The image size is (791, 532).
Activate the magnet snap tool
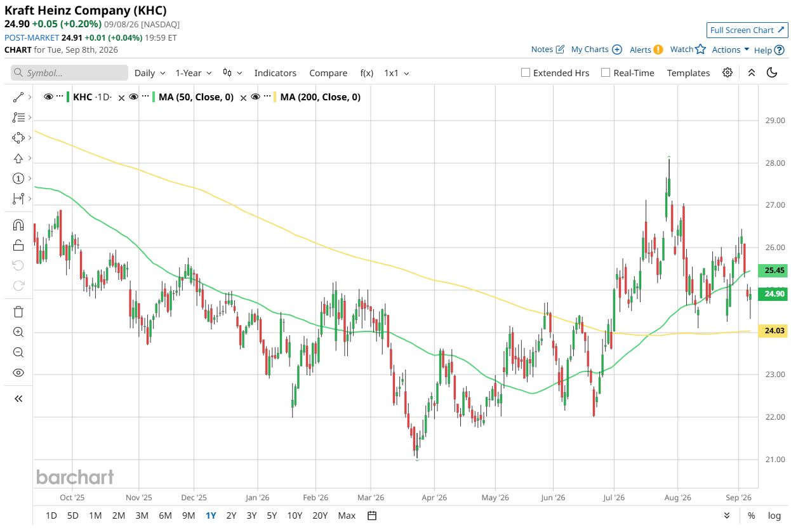pos(18,225)
